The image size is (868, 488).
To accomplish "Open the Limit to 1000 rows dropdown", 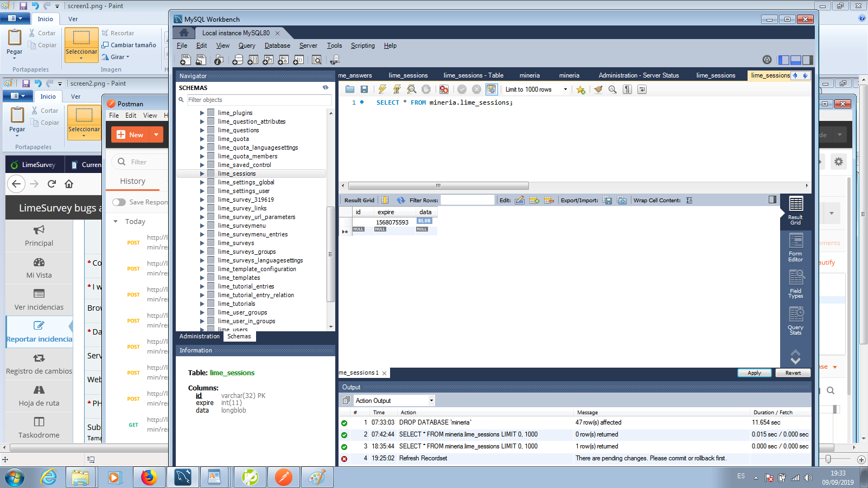I will tap(565, 89).
